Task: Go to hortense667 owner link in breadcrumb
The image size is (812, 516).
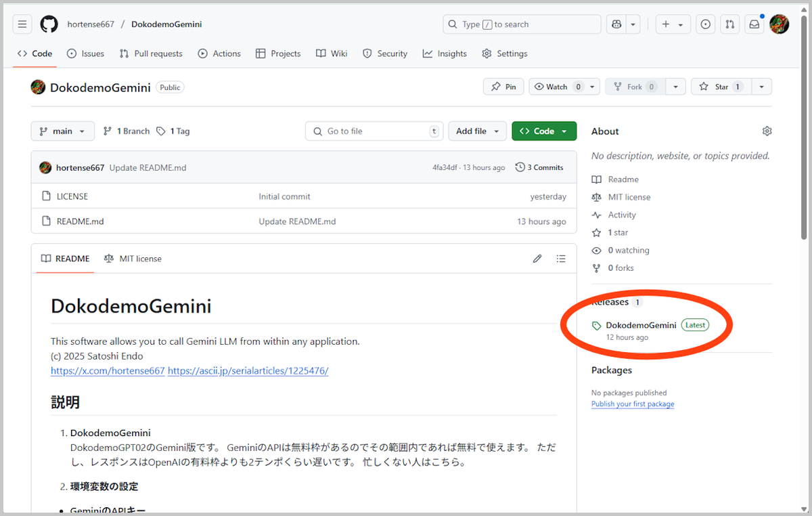Action: tap(91, 24)
